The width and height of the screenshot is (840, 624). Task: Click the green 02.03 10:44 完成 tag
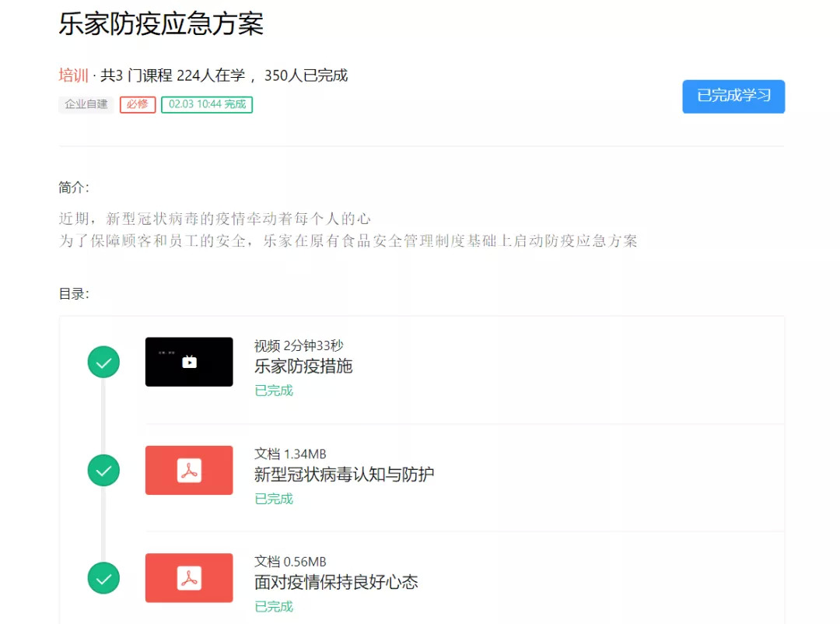(207, 104)
